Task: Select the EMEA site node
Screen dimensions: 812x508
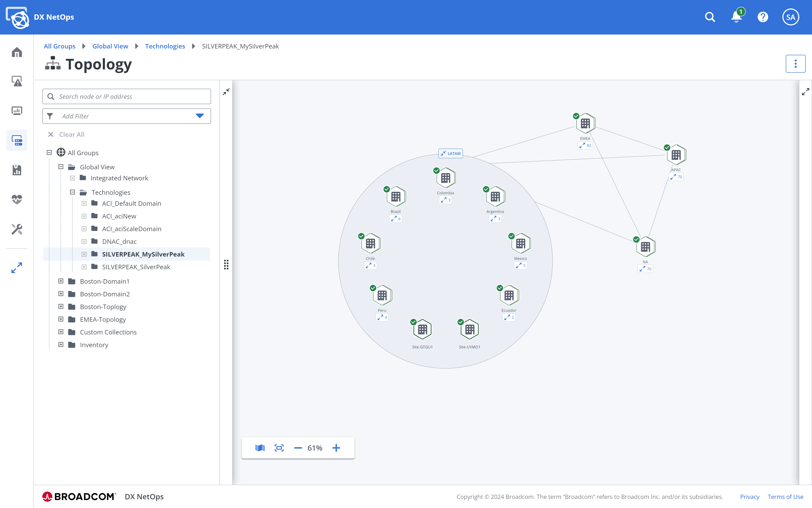Action: (x=585, y=123)
